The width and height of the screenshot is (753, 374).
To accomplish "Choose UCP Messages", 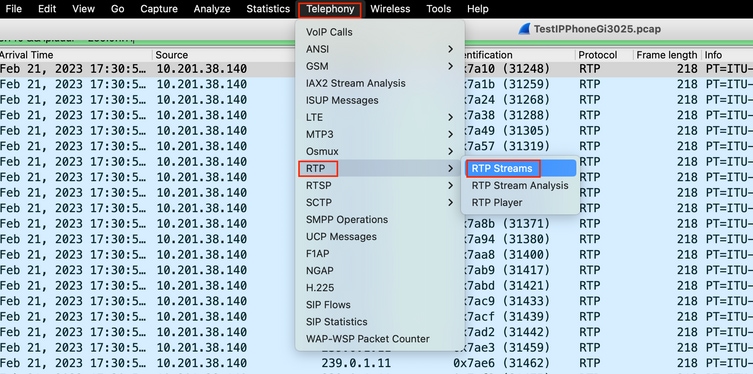I will 379,237.
